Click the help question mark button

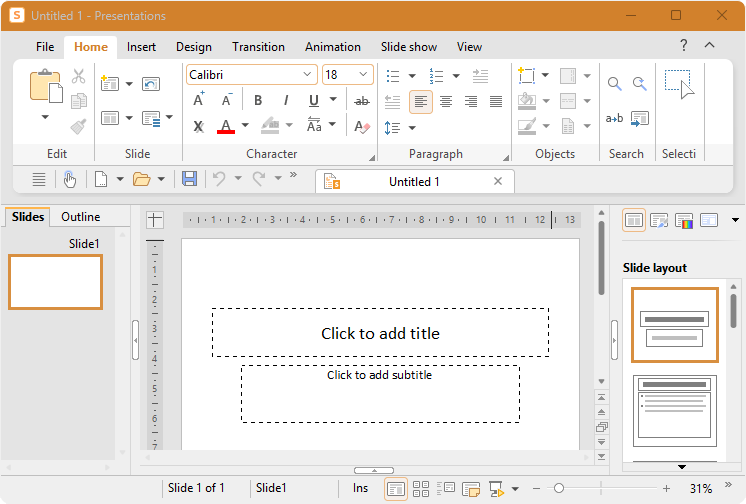(684, 45)
